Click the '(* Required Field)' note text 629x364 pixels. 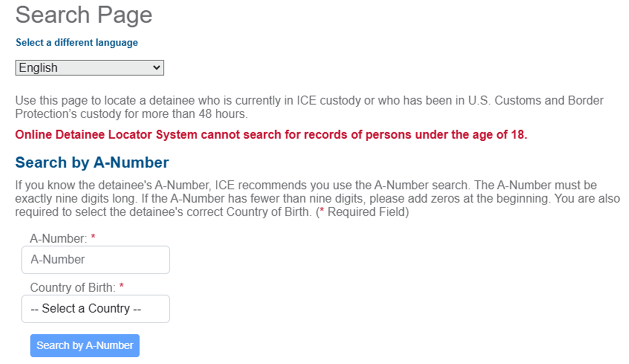[x=362, y=212]
